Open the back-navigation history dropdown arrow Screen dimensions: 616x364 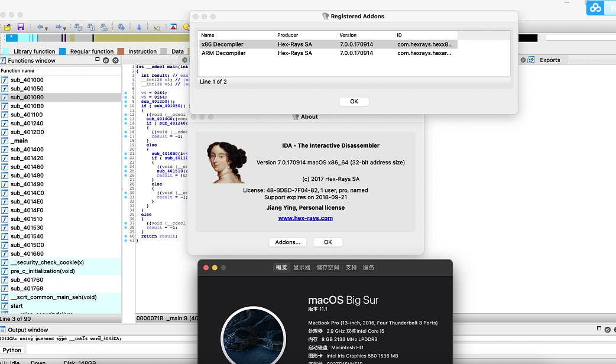pyautogui.click(x=46, y=29)
